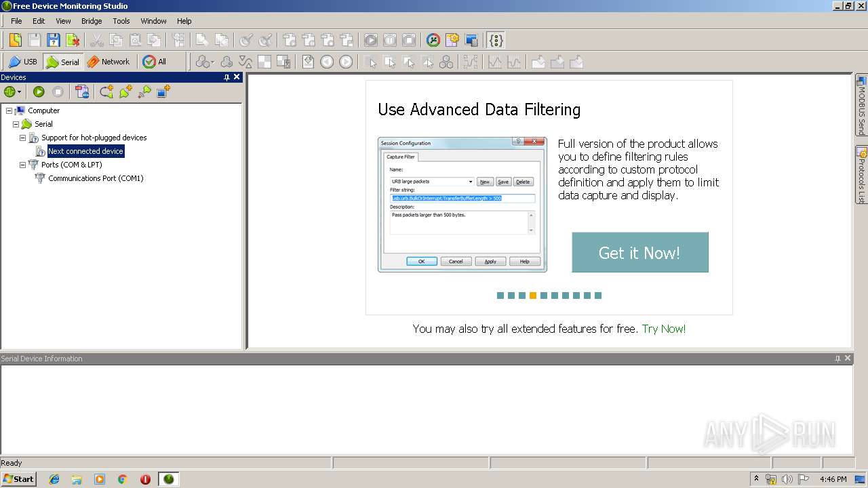Launch Internet Explorer from taskbar
Viewport: 868px width, 488px height.
54,479
